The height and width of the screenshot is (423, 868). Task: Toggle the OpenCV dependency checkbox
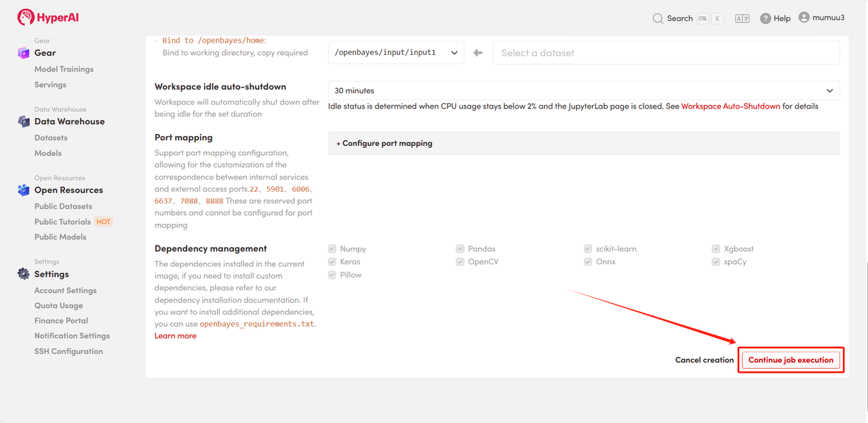[460, 262]
